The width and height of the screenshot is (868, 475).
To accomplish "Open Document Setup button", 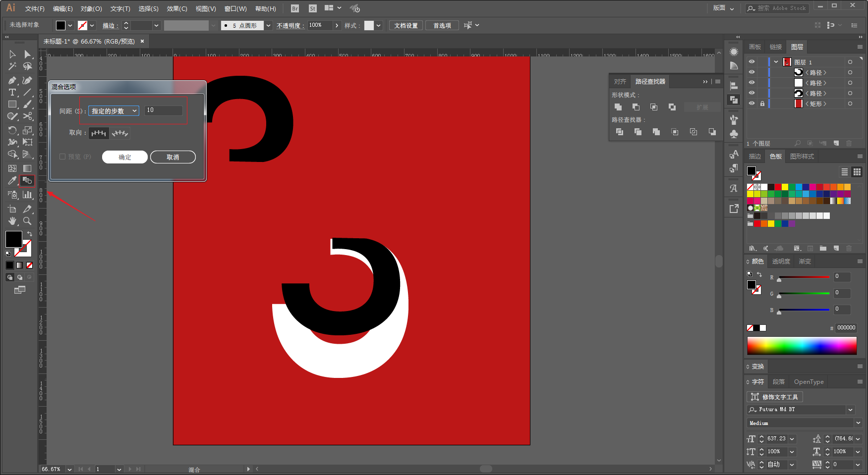I will 406,25.
